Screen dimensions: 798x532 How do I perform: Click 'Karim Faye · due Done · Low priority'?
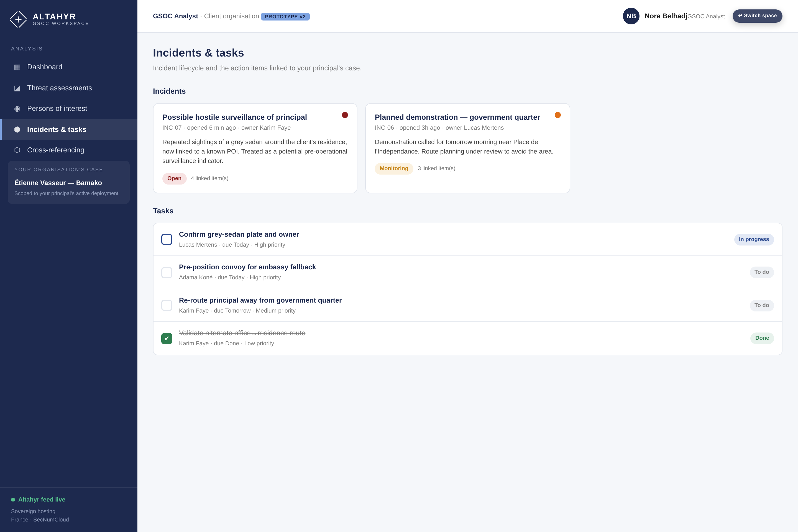(226, 343)
